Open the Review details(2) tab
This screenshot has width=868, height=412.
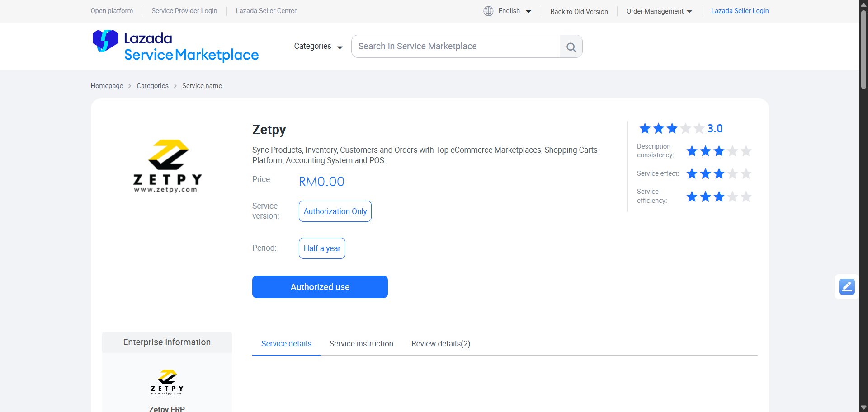[x=441, y=344]
